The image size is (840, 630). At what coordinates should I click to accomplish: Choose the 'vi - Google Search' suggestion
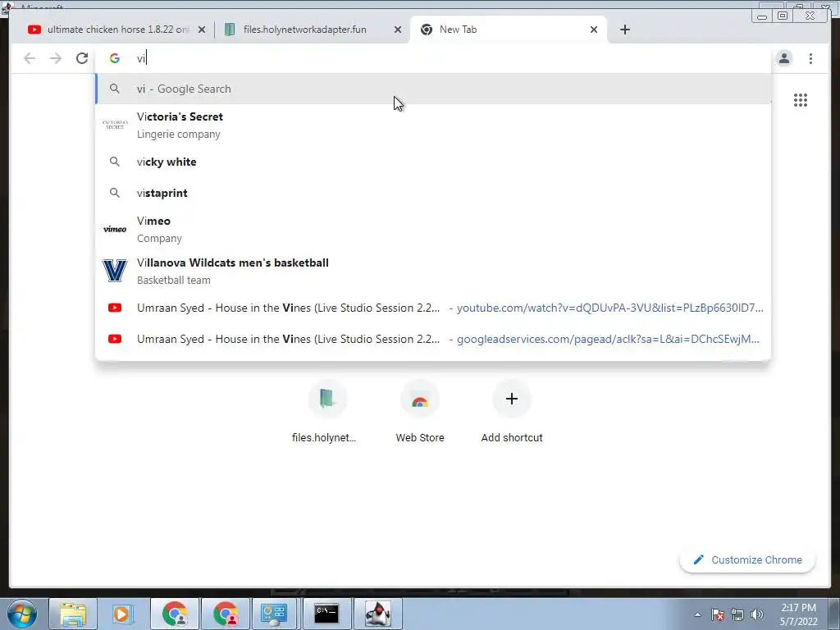433,89
